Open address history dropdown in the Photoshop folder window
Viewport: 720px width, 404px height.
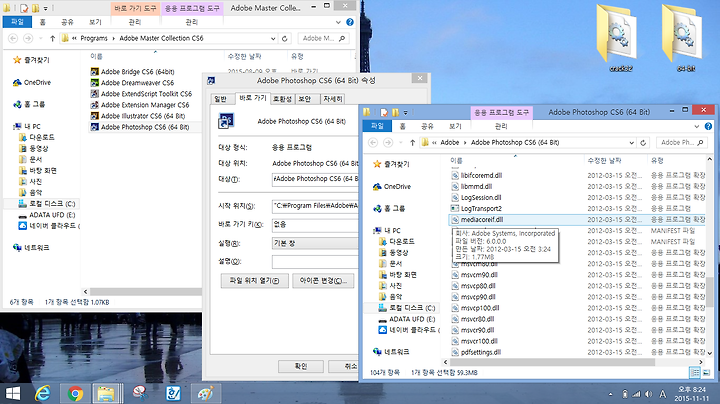point(631,143)
